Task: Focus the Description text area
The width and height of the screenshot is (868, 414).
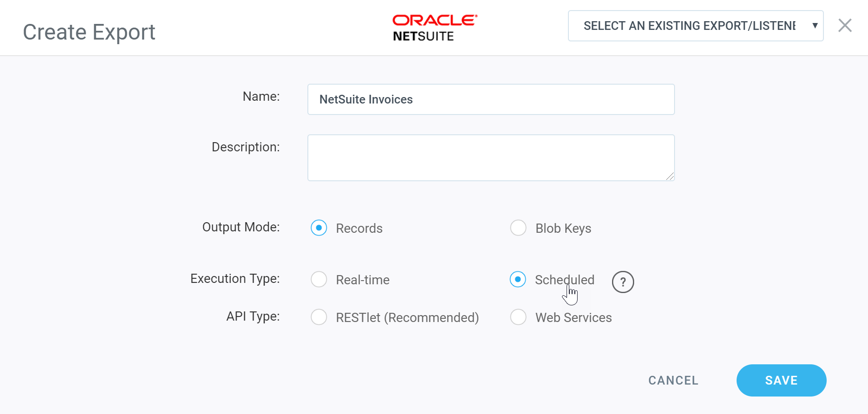Action: click(491, 158)
